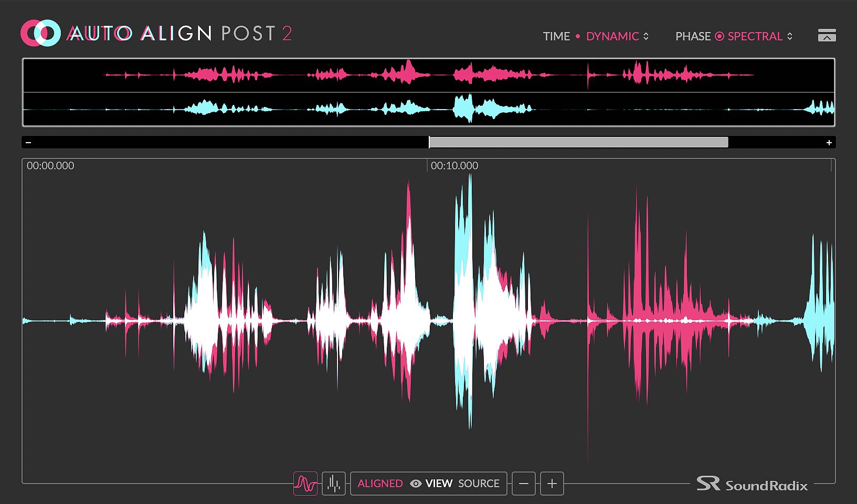Toggle the PHASE enable circle
The image size is (857, 504).
point(720,36)
